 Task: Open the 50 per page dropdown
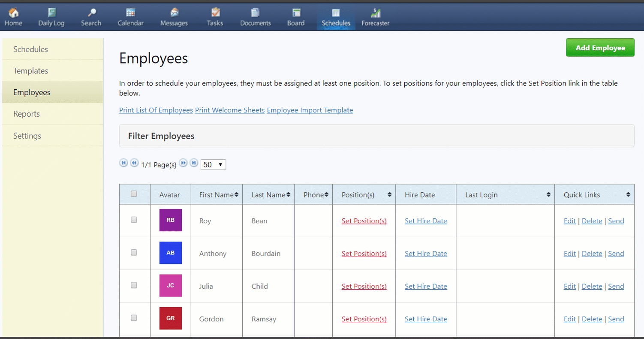coord(213,165)
